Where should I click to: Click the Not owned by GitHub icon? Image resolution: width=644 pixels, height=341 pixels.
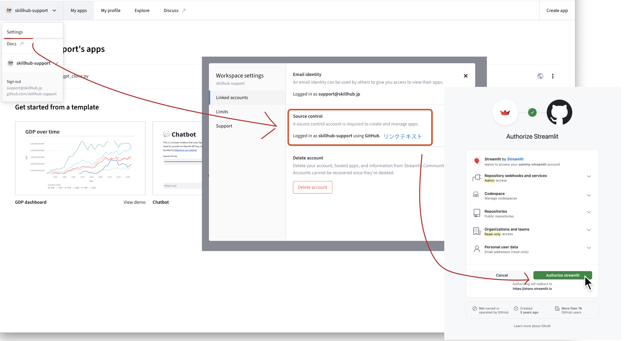click(474, 309)
